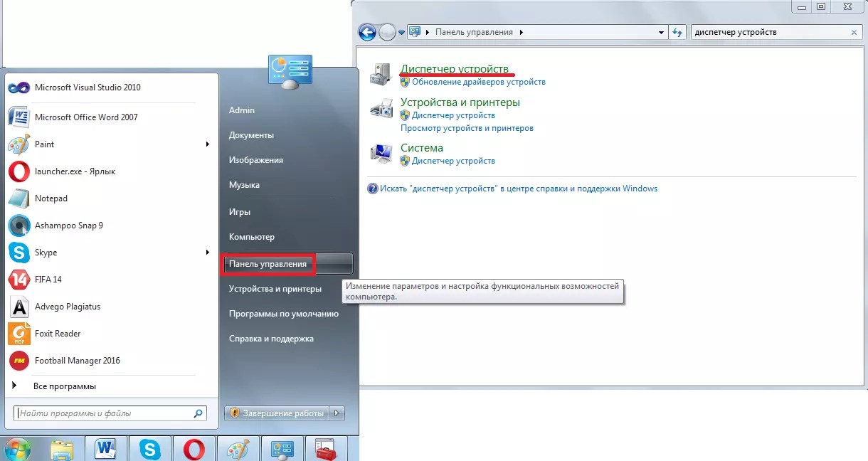The image size is (868, 461).
Task: Clear the Control Panel search field
Action: (854, 33)
